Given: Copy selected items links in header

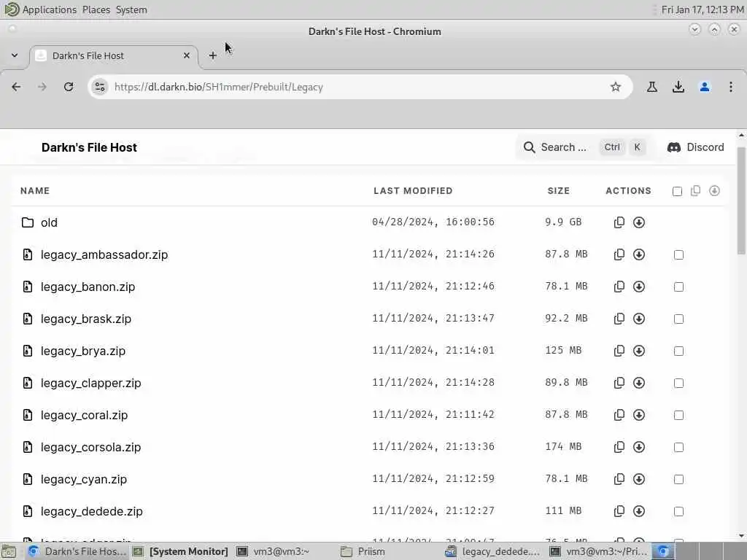Looking at the screenshot, I should click(695, 190).
